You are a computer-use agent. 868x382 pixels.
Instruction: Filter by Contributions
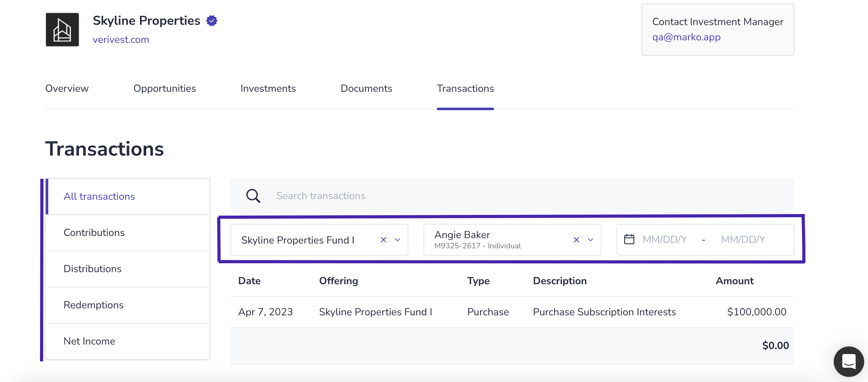(x=128, y=233)
